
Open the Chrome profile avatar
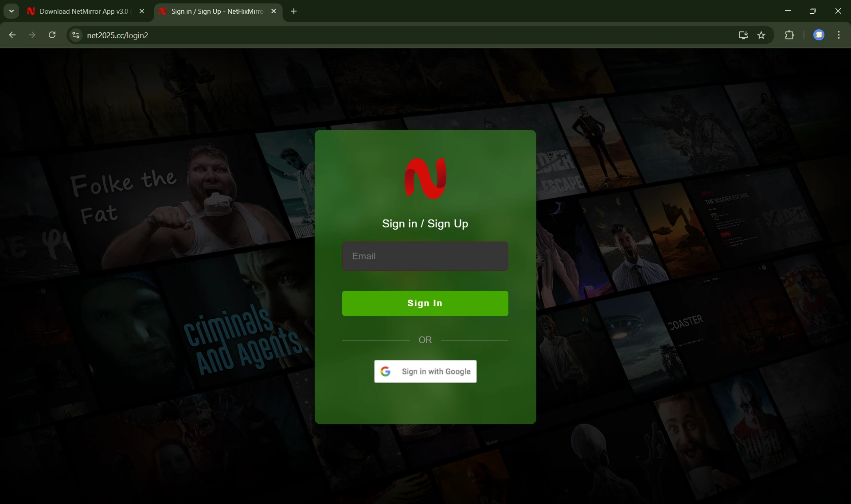819,35
